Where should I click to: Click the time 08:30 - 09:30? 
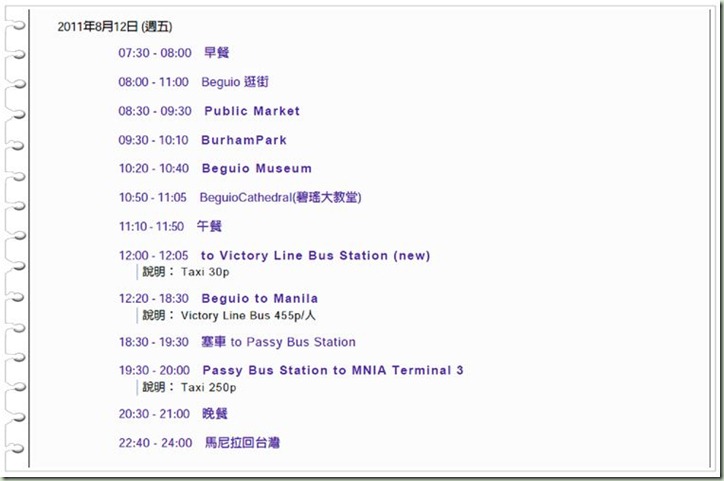[x=155, y=111]
